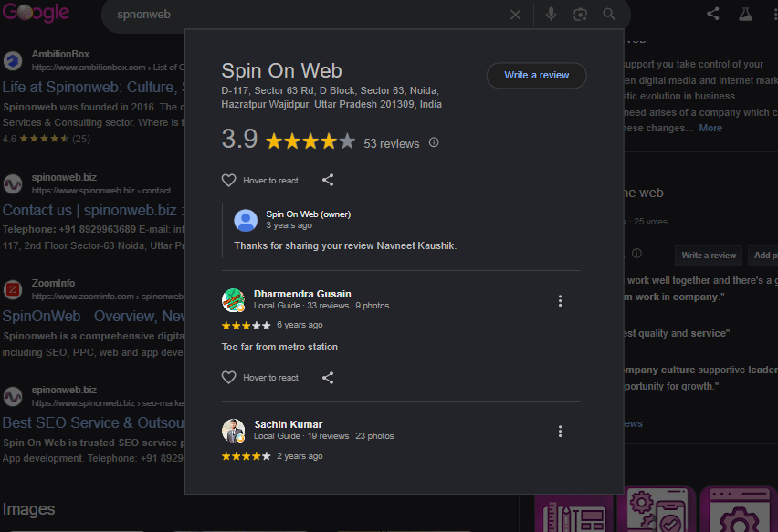Click in the search field containing spnonweb
Viewport: 778px width, 532px height.
point(308,15)
